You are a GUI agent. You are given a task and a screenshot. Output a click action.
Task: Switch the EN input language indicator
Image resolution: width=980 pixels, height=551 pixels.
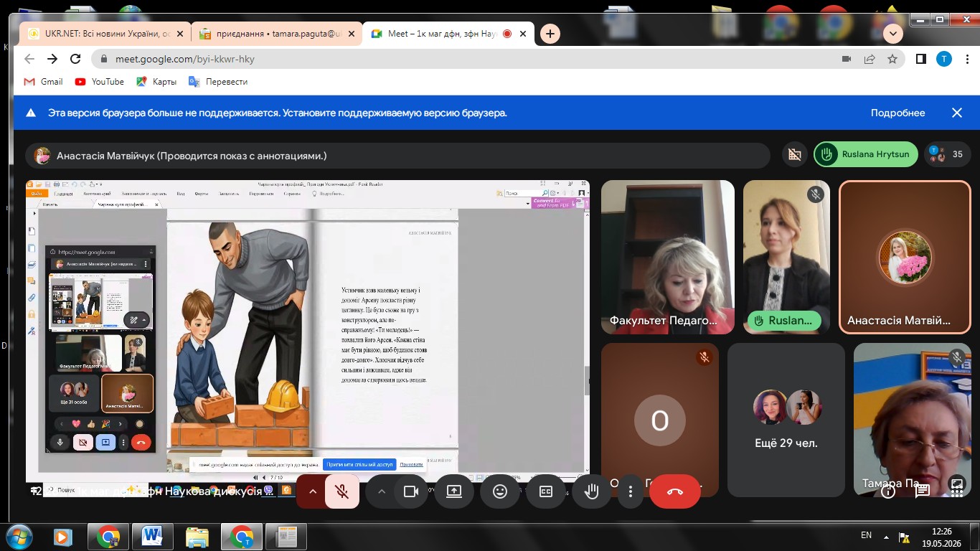pyautogui.click(x=866, y=535)
